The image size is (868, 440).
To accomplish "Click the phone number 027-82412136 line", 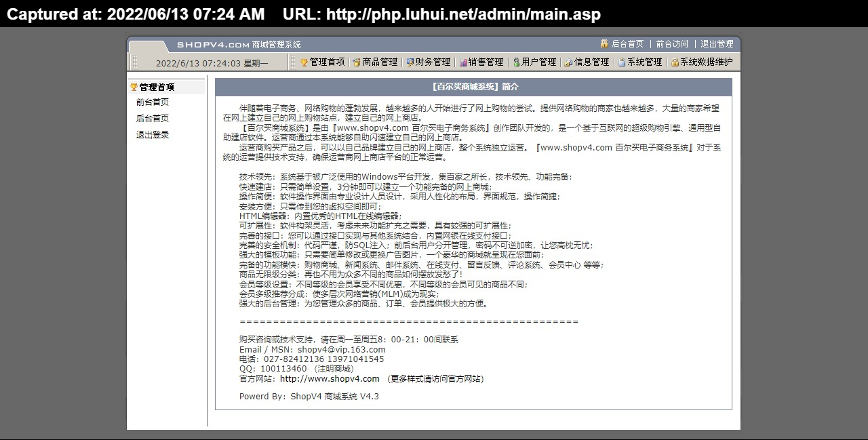I will click(311, 359).
